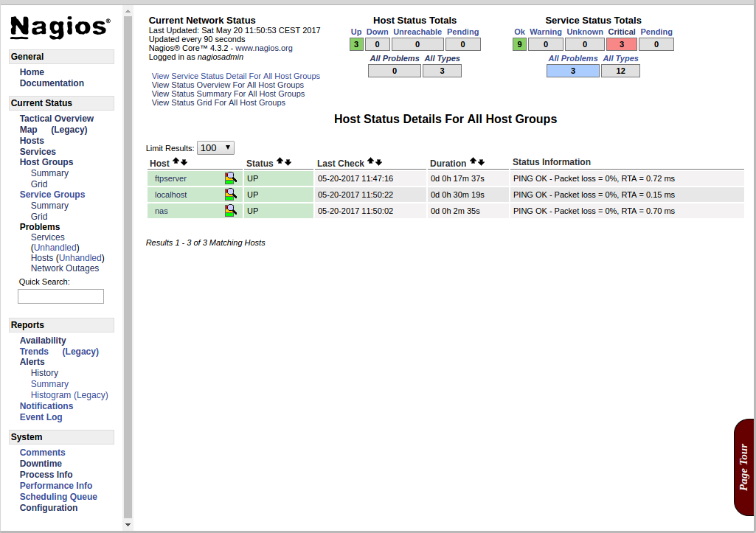The height and width of the screenshot is (533, 756).
Task: Open localhost host link
Action: (x=170, y=195)
